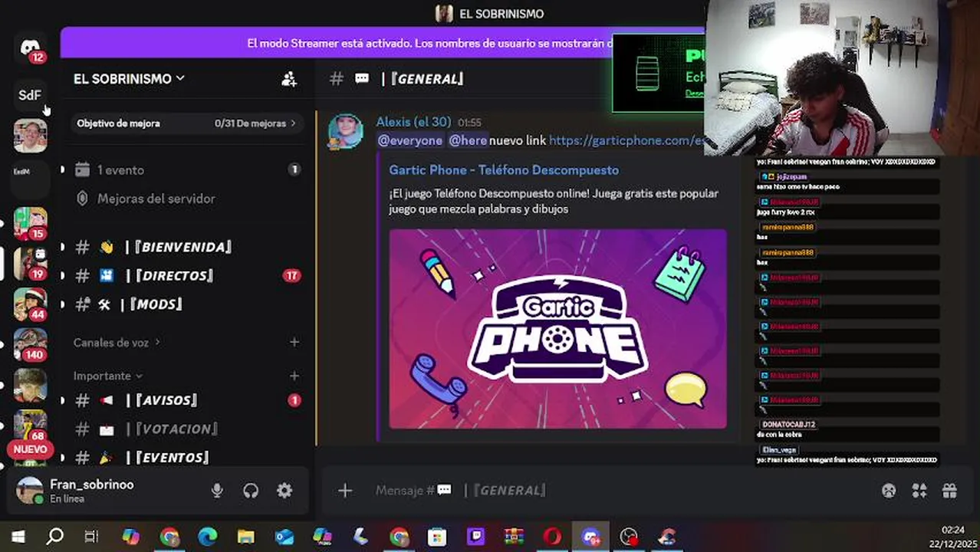Open the SdF server
Screen dimensions: 980x552
(x=30, y=95)
